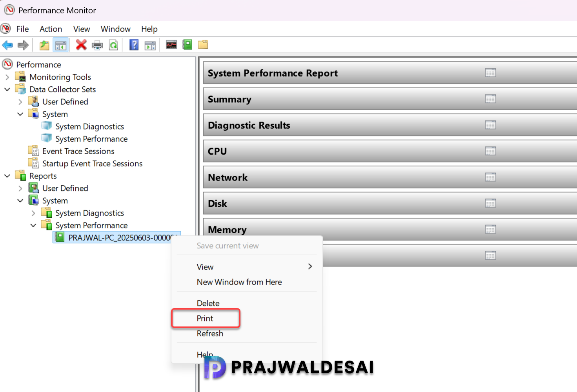Click the CPU section table icon
Image resolution: width=577 pixels, height=392 pixels.
[490, 151]
